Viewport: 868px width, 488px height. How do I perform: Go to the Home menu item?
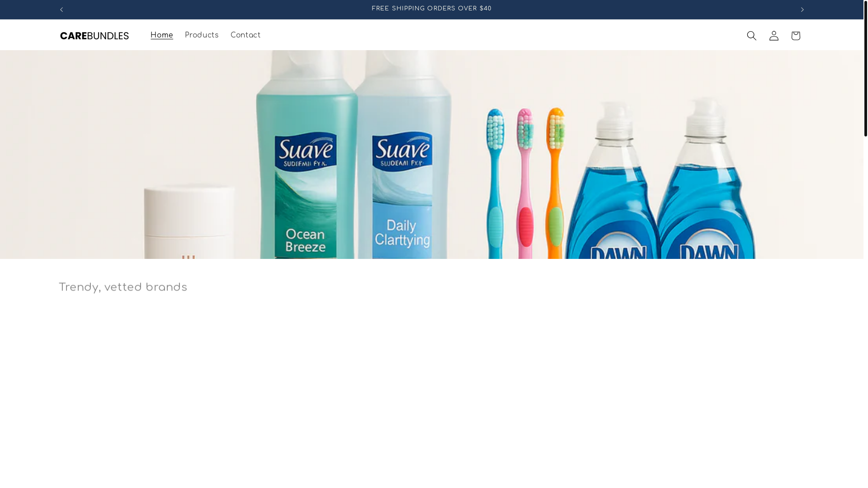pos(162,35)
